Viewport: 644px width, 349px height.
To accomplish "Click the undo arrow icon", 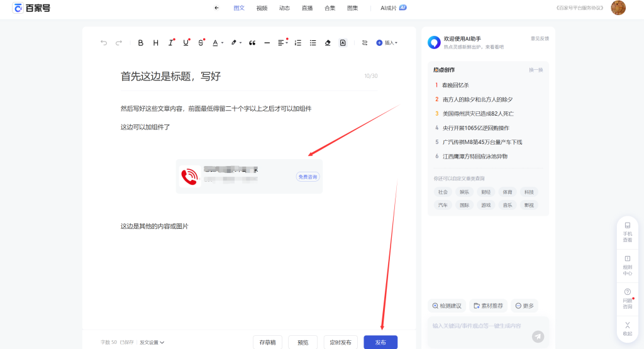I will 104,43.
